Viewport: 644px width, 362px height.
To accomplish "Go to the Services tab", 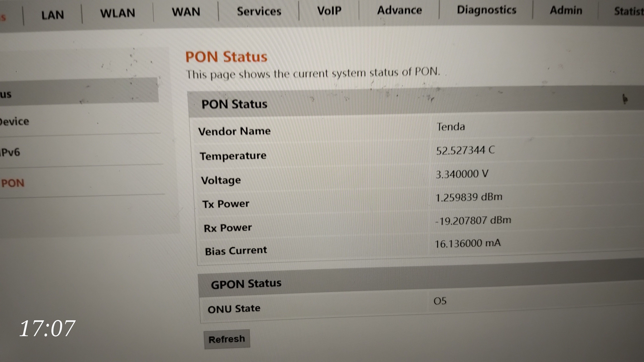I will (259, 11).
